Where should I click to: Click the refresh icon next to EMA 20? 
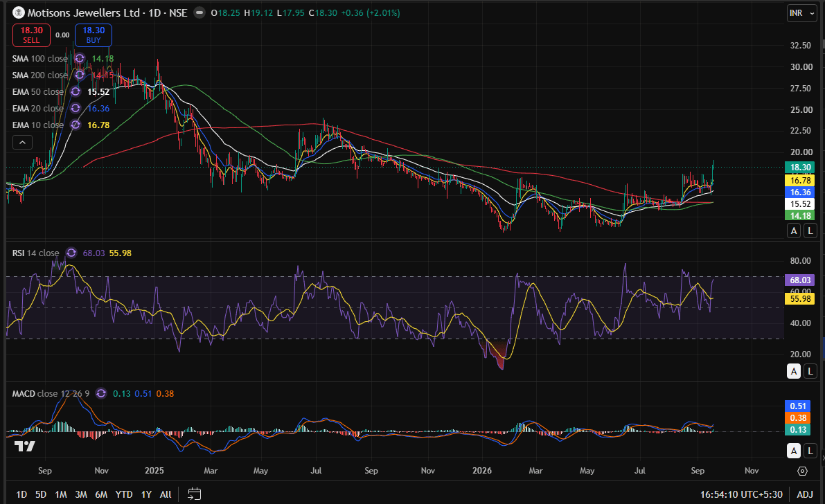[76, 109]
